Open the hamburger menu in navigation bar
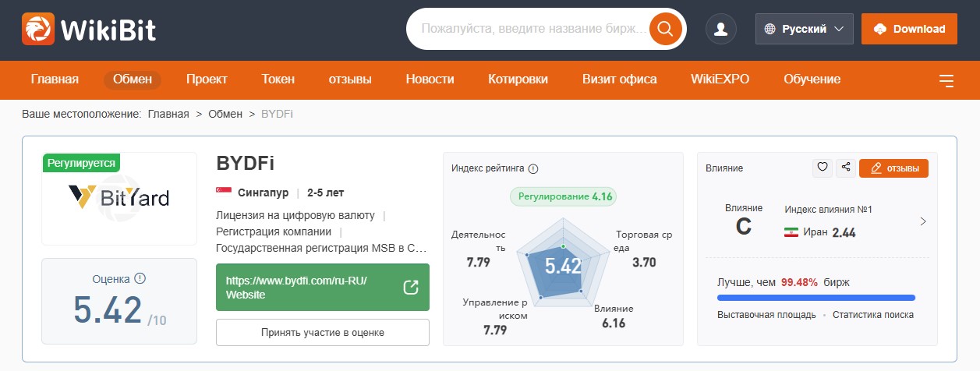The width and height of the screenshot is (980, 371). click(946, 79)
